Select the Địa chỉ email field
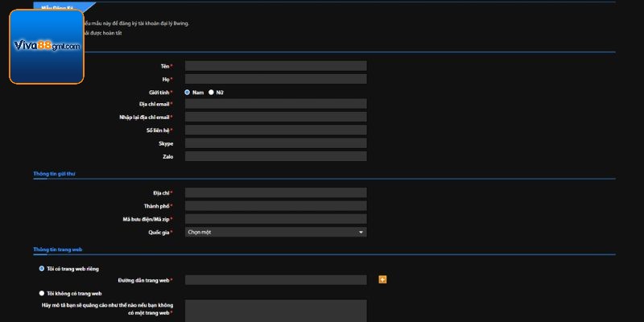This screenshot has height=322, width=644. pos(275,104)
